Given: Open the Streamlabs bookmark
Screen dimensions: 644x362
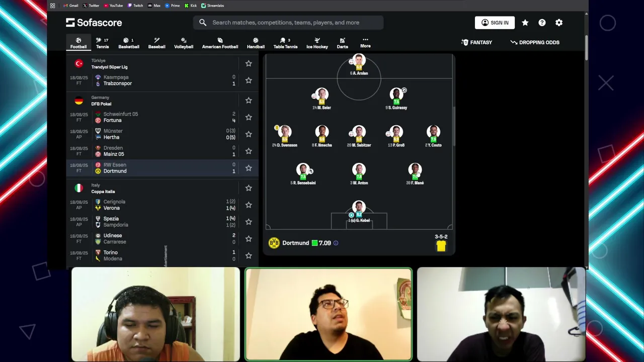Looking at the screenshot, I should (213, 6).
